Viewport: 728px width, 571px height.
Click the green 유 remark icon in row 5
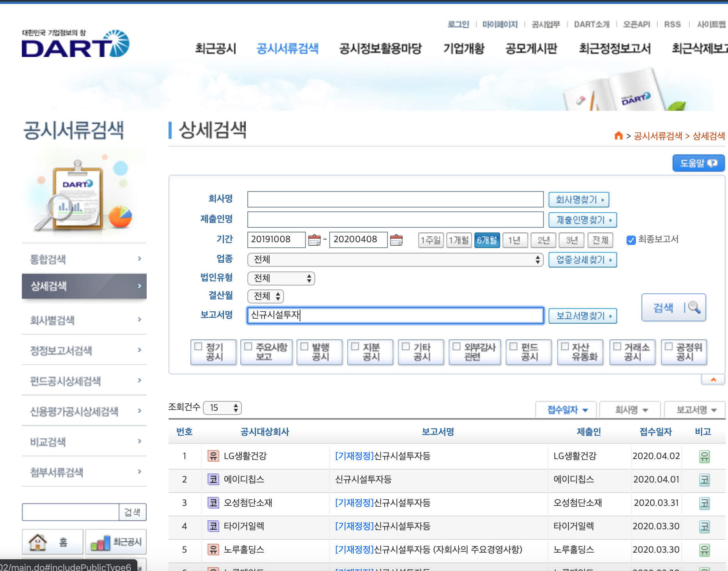tap(704, 550)
